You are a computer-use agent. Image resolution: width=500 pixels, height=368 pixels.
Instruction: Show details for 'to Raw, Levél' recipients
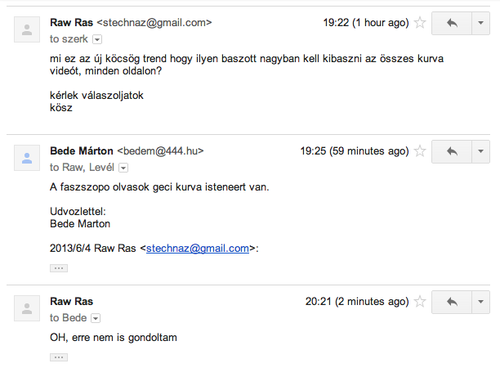(x=123, y=168)
